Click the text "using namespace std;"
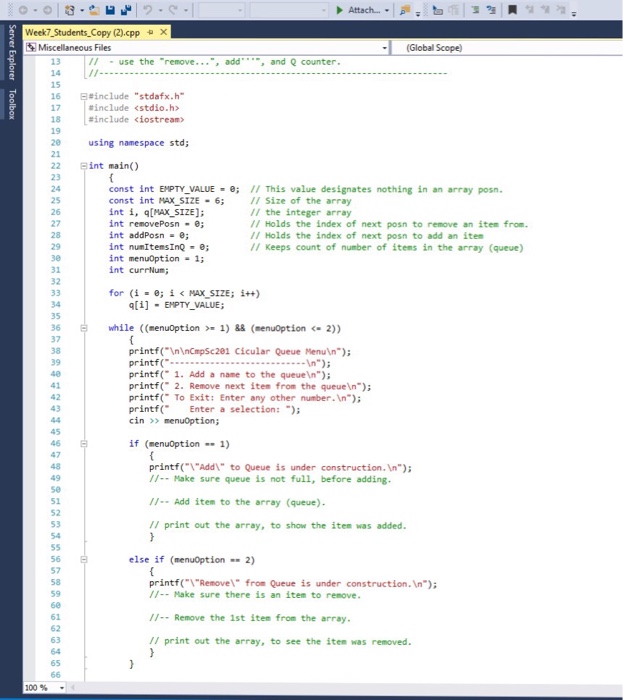This screenshot has height=700, width=623. 139,143
